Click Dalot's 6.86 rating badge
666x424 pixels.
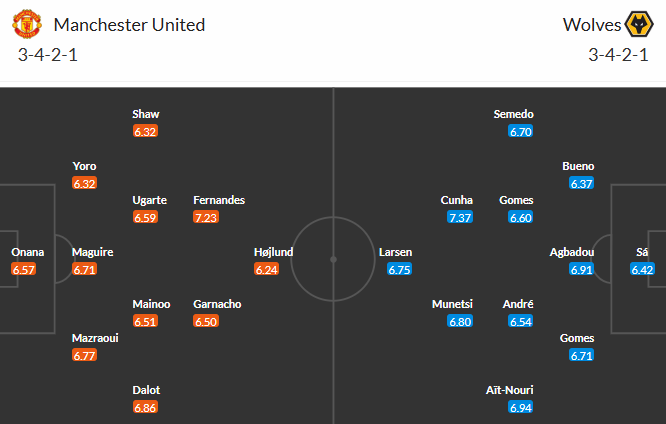tap(146, 407)
